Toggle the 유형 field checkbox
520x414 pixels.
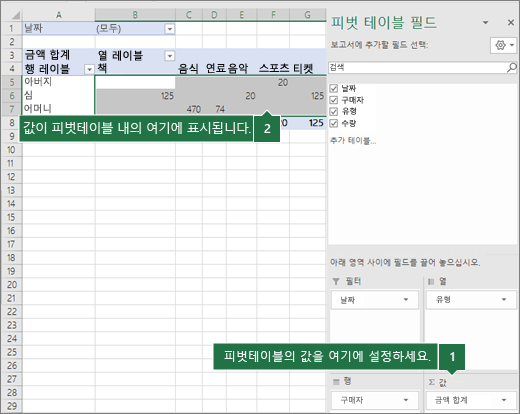point(334,112)
